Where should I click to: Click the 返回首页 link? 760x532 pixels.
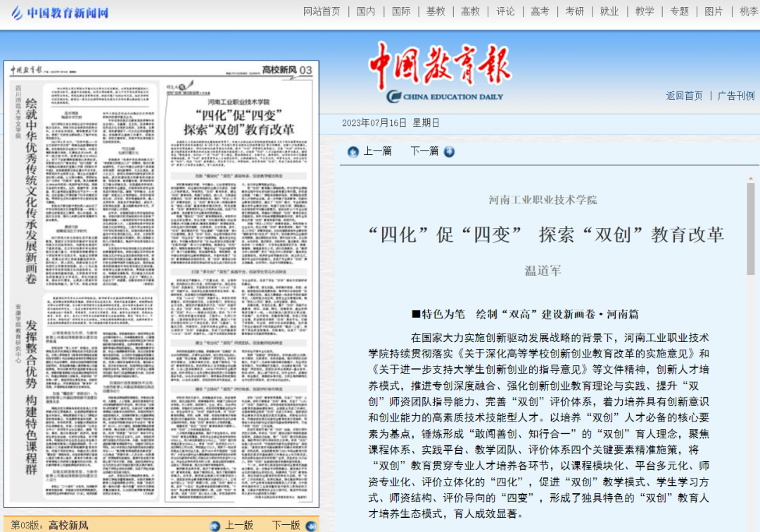point(684,96)
